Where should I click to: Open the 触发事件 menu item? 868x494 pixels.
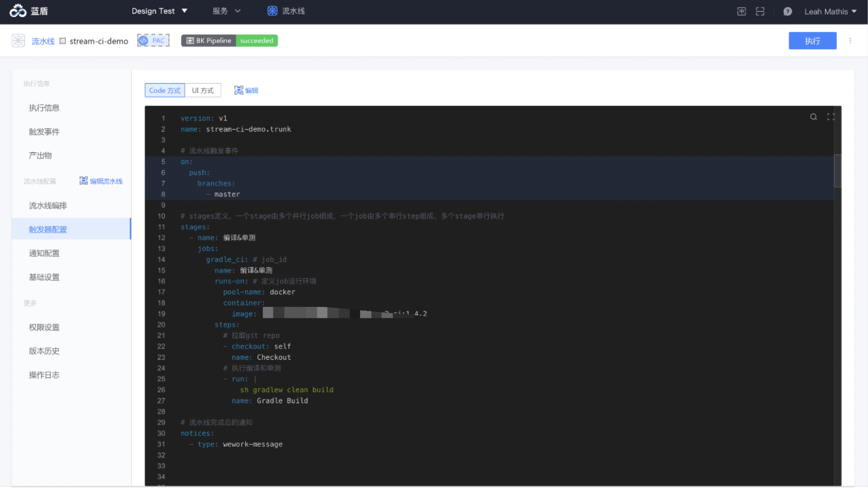click(x=44, y=131)
